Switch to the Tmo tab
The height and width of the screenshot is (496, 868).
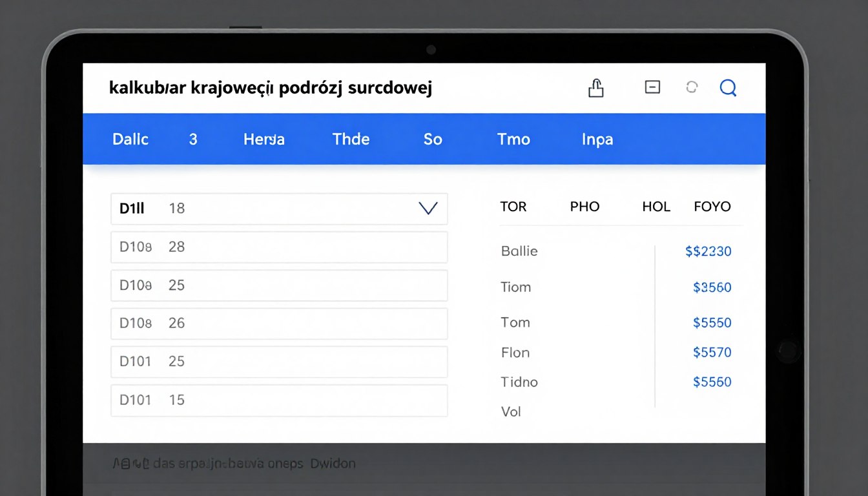point(513,139)
